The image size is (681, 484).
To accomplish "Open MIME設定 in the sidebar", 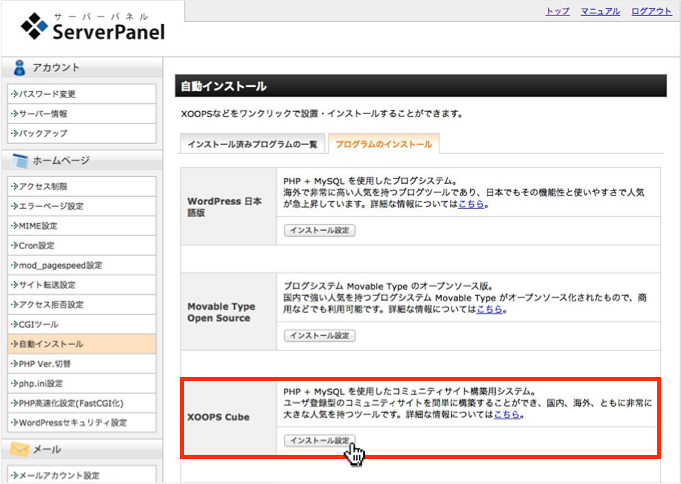I will pos(82,226).
